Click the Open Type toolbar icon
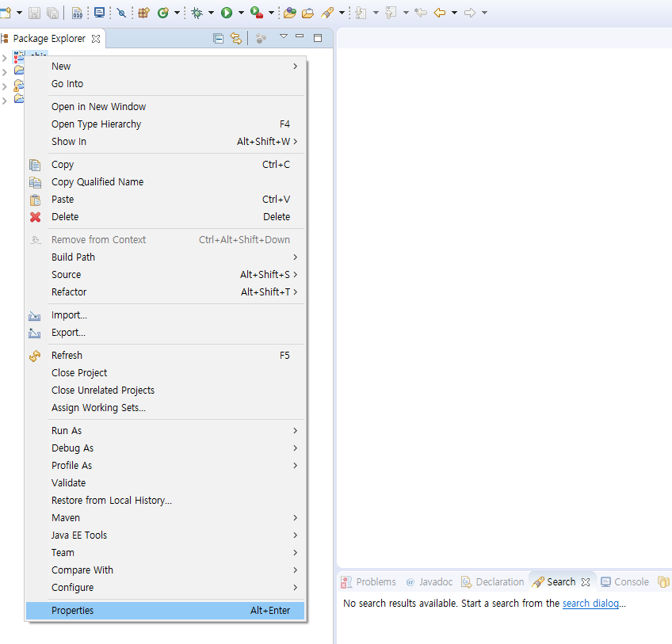 click(290, 13)
